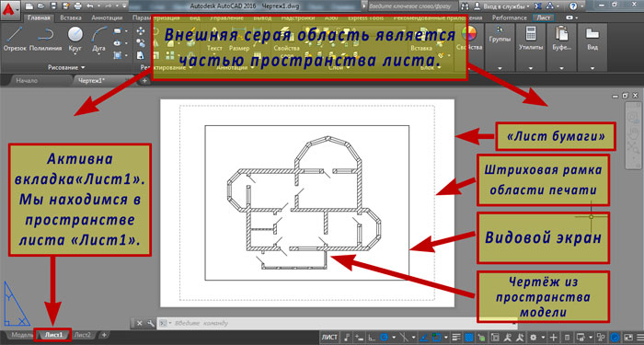The height and width of the screenshot is (345, 644).
Task: Select the Дуга arc tool
Action: click(x=99, y=40)
